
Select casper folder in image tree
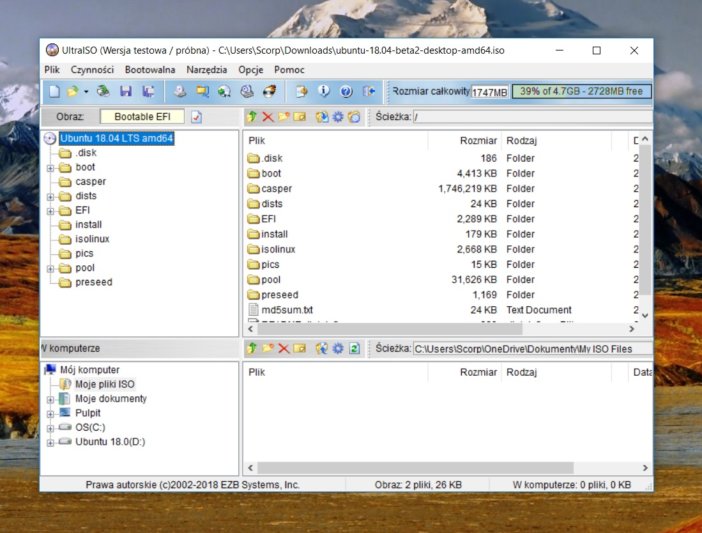pyautogui.click(x=90, y=181)
